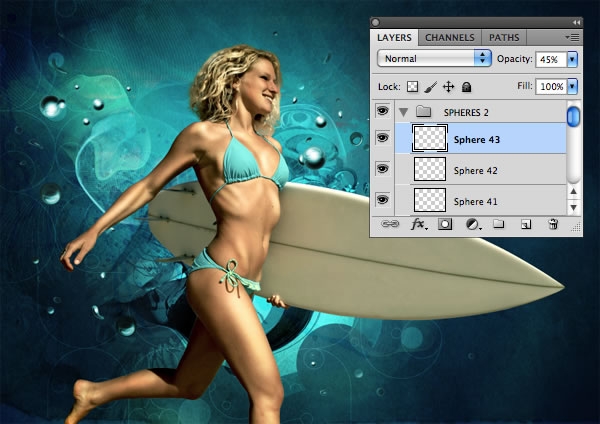The width and height of the screenshot is (600, 424).
Task: Open the Fill slider dropdown arrow
Action: [x=572, y=86]
